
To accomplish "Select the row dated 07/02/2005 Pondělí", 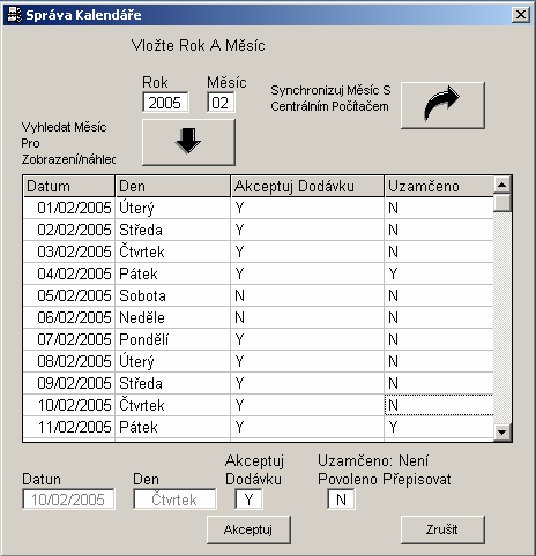I will pyautogui.click(x=258, y=340).
